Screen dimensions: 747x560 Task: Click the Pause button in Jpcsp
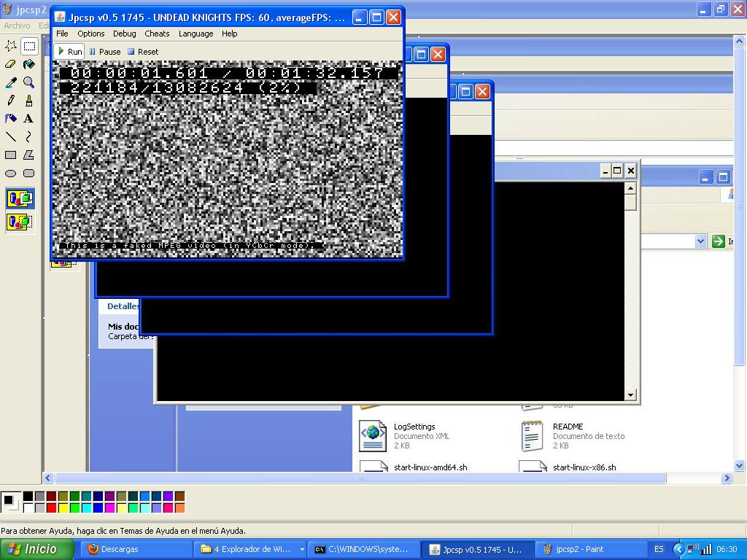click(105, 52)
